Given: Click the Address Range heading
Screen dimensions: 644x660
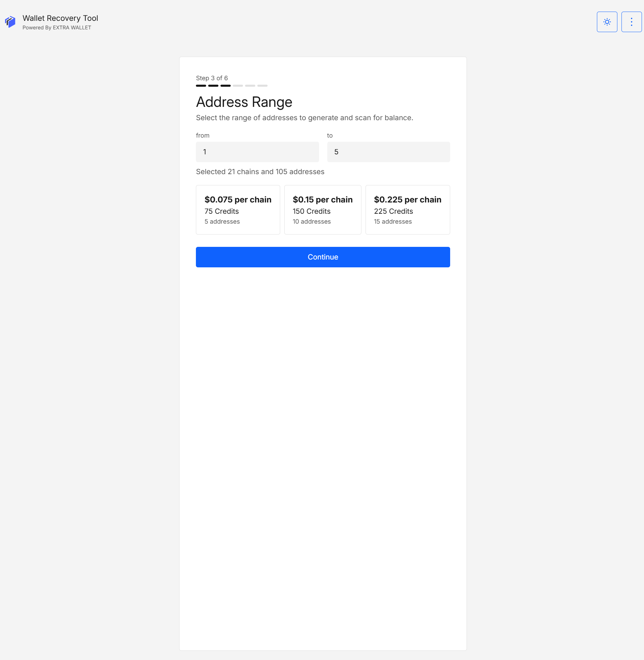Looking at the screenshot, I should pos(244,102).
